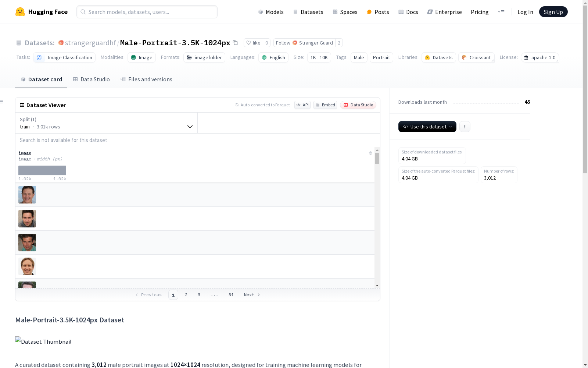Open Posts in the top navigation
588x368 pixels.
[378, 12]
